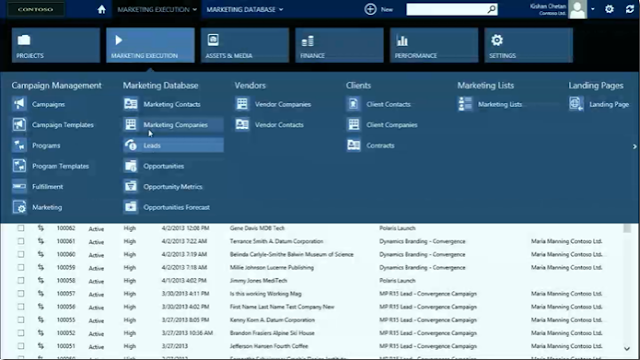The image size is (640, 360).
Task: Open the Marketing Companies grid icon
Action: (x=131, y=124)
